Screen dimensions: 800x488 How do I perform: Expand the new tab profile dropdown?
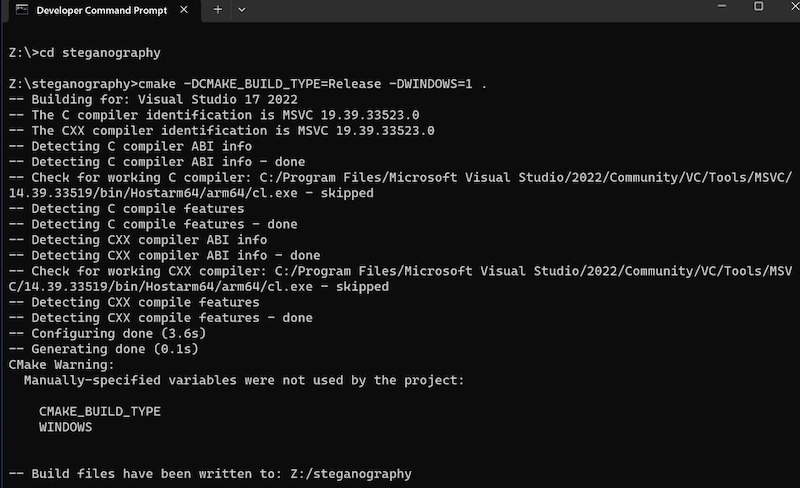pyautogui.click(x=242, y=10)
